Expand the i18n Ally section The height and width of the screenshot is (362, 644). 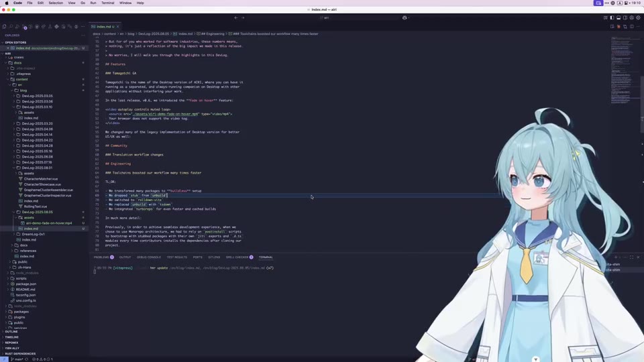(12, 348)
